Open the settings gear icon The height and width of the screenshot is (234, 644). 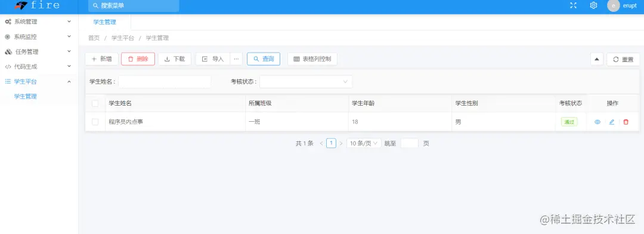tap(593, 5)
